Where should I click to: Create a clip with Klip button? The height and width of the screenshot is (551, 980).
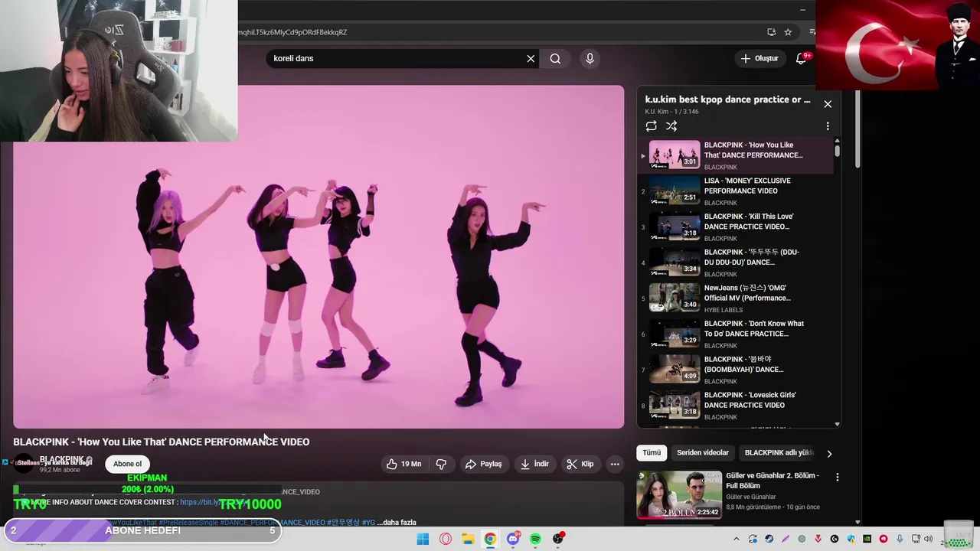[580, 464]
